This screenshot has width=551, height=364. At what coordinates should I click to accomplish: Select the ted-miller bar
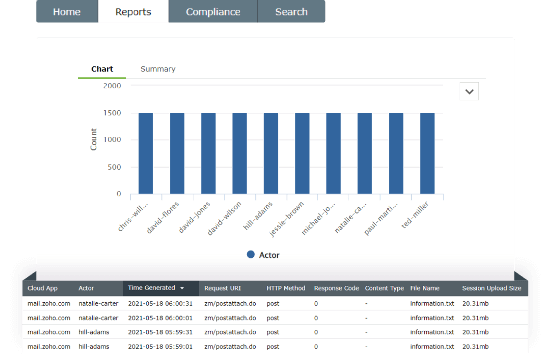(427, 153)
